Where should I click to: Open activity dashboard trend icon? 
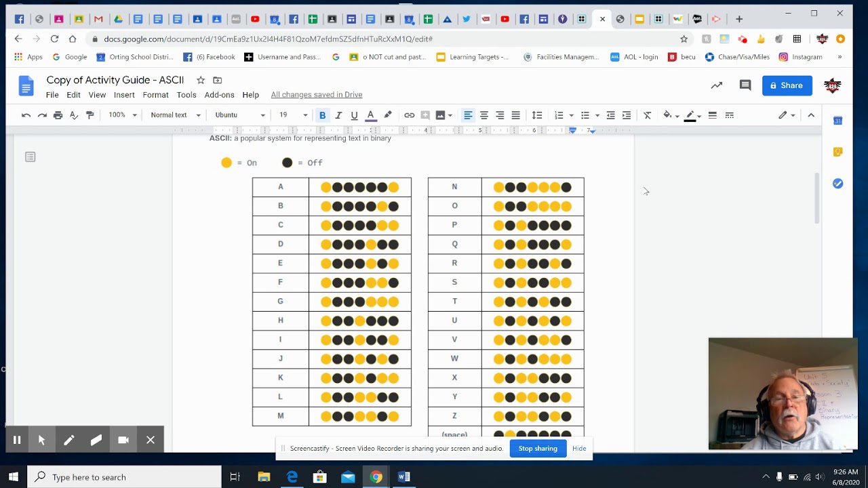tap(717, 85)
